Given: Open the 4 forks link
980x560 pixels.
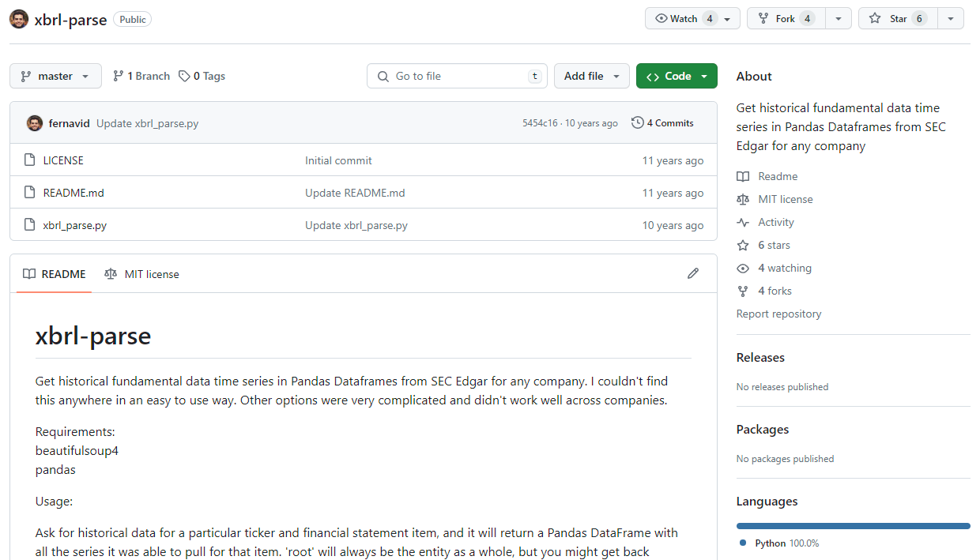Looking at the screenshot, I should pos(775,291).
